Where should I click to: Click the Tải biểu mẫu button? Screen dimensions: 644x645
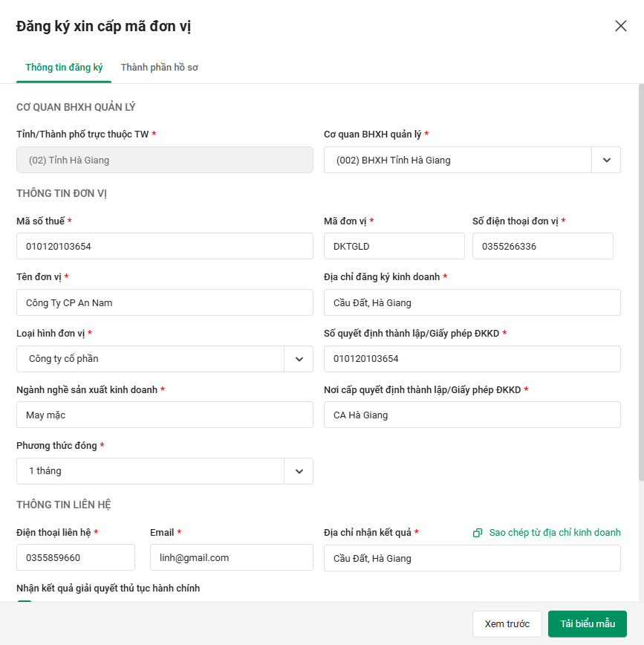(588, 624)
